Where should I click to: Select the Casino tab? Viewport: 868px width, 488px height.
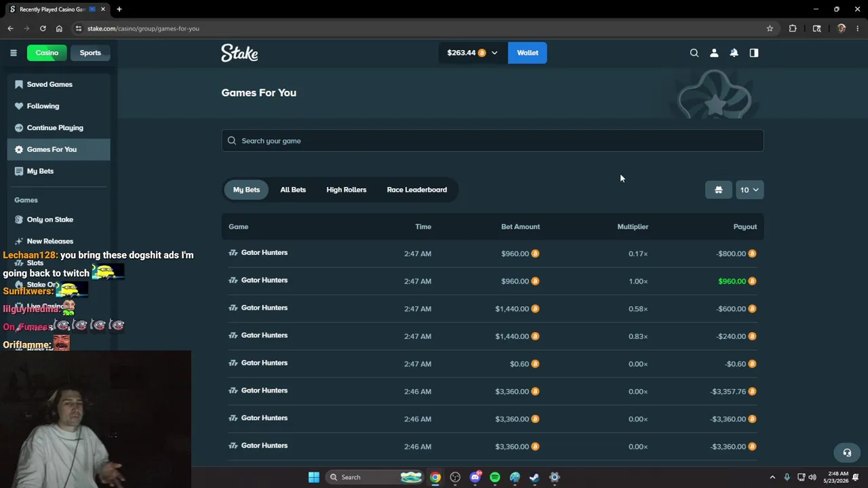47,53
